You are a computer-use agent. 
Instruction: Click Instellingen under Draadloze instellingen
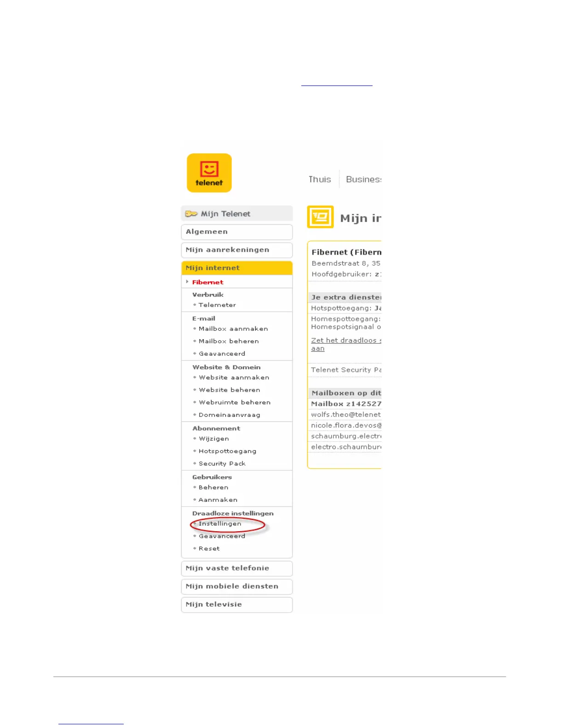(x=220, y=523)
